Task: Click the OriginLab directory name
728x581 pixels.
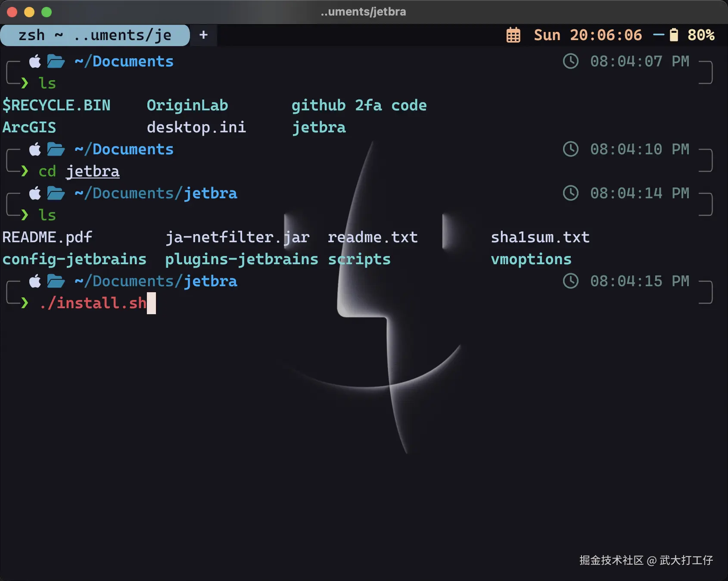Action: point(187,105)
